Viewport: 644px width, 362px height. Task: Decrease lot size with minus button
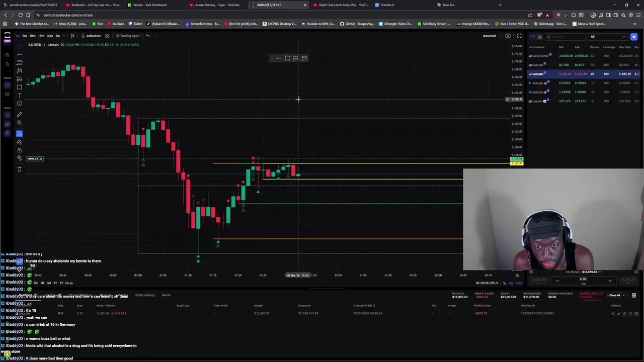click(557, 281)
